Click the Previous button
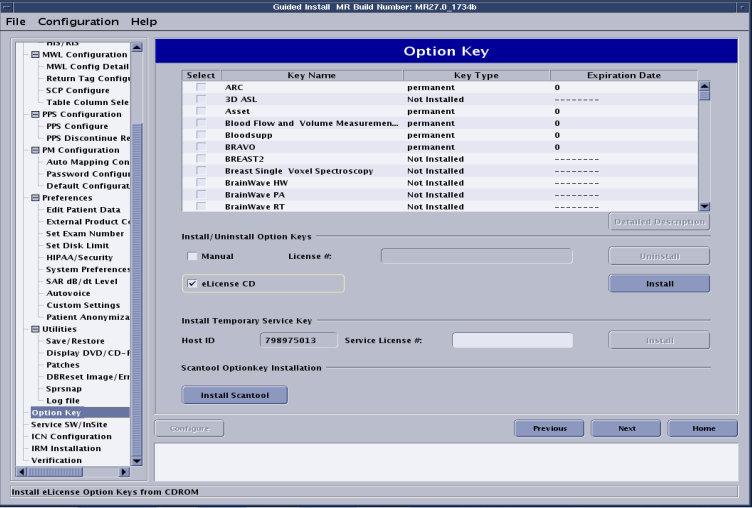The width and height of the screenshot is (752, 508). tap(549, 428)
